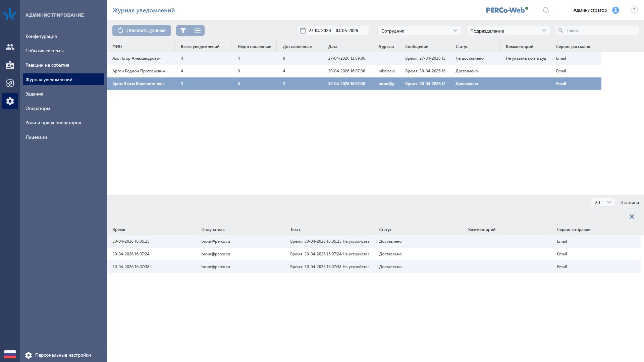Sort by Текст column header
The height and width of the screenshot is (362, 644).
(x=328, y=230)
